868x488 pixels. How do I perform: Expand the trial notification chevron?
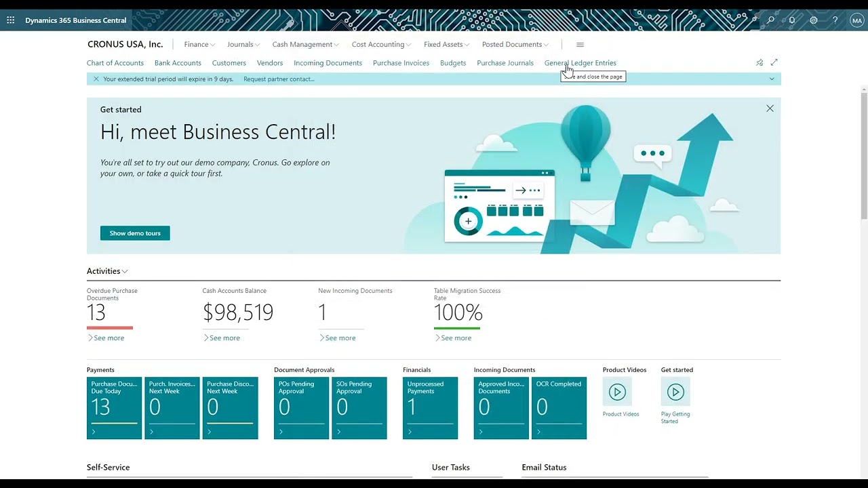pyautogui.click(x=772, y=79)
